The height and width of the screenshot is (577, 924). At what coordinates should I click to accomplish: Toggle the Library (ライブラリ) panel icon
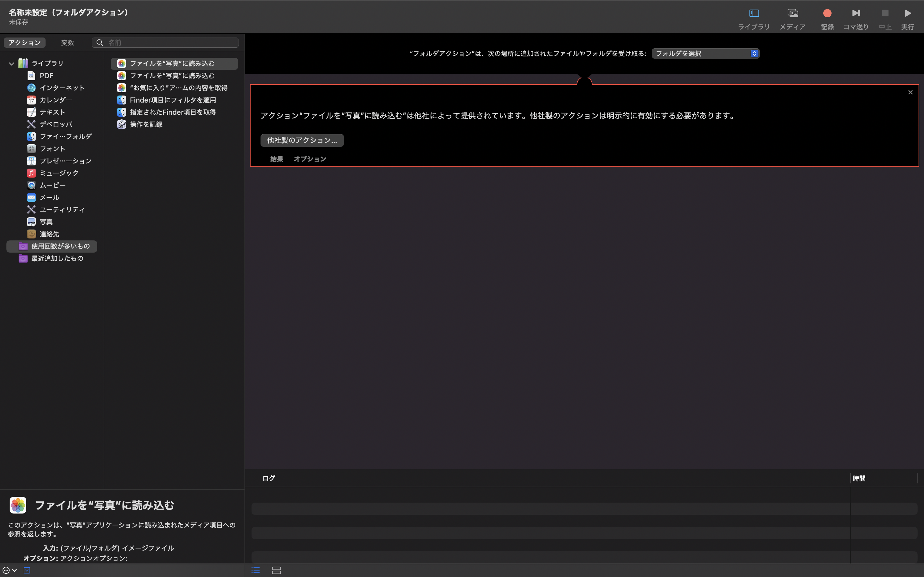[x=754, y=13]
